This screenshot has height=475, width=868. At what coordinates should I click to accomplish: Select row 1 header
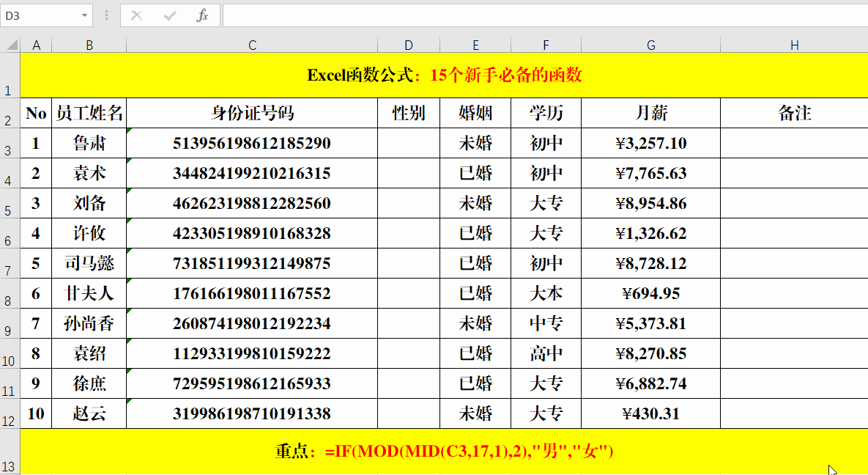click(10, 76)
